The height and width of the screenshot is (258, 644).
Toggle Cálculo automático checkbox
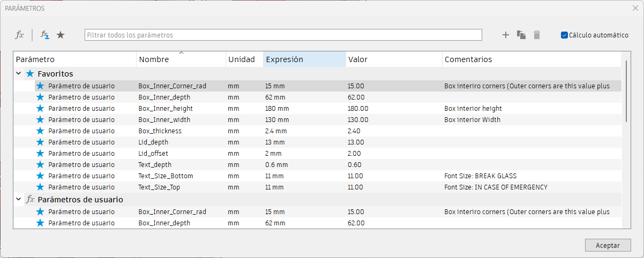pyautogui.click(x=564, y=35)
